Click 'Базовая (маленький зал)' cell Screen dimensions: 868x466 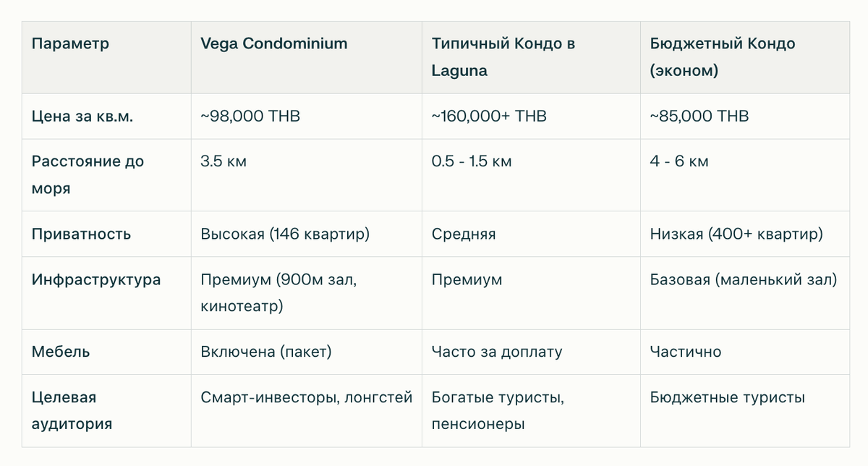(744, 279)
